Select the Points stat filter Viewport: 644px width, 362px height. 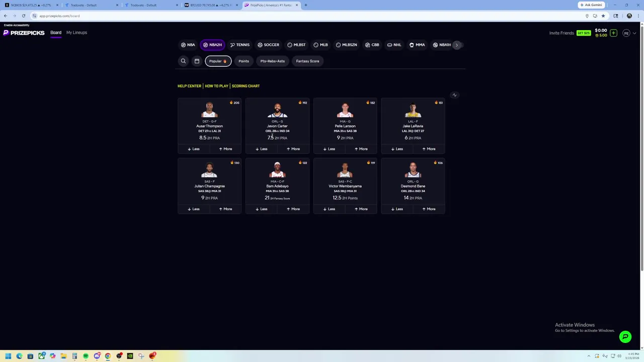244,61
